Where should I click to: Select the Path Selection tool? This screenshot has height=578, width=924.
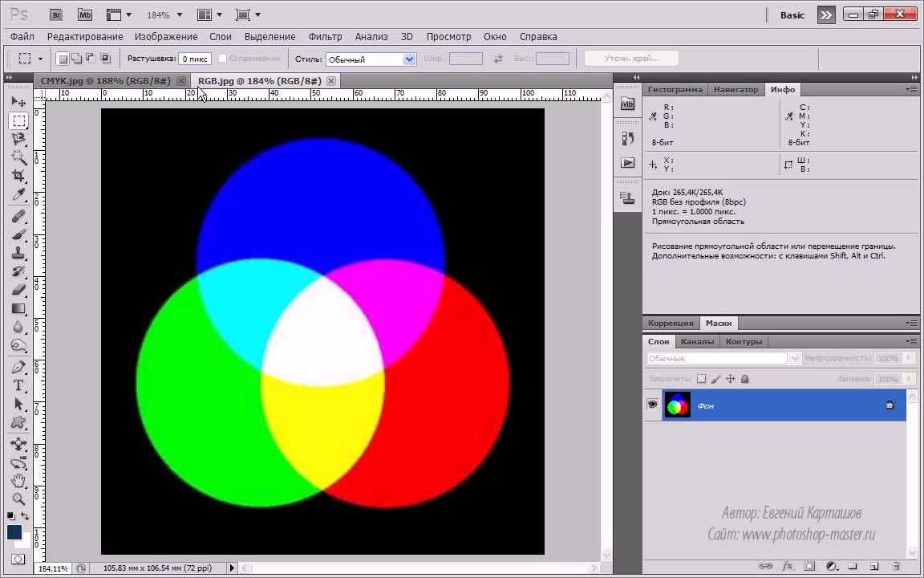[18, 404]
